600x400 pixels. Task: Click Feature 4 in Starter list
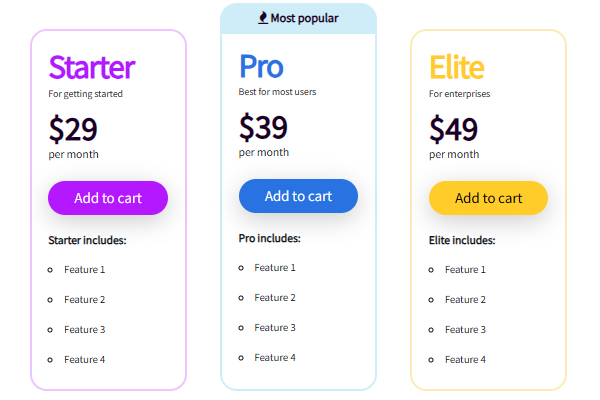point(84,359)
